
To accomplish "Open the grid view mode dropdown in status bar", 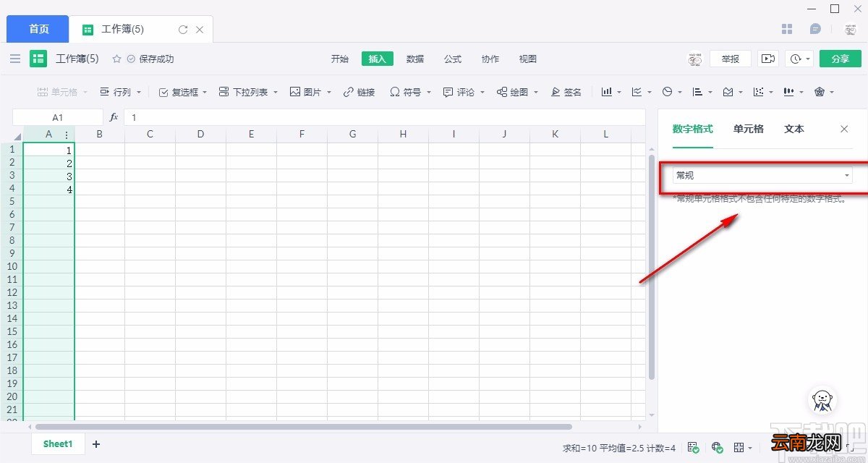I will (744, 447).
